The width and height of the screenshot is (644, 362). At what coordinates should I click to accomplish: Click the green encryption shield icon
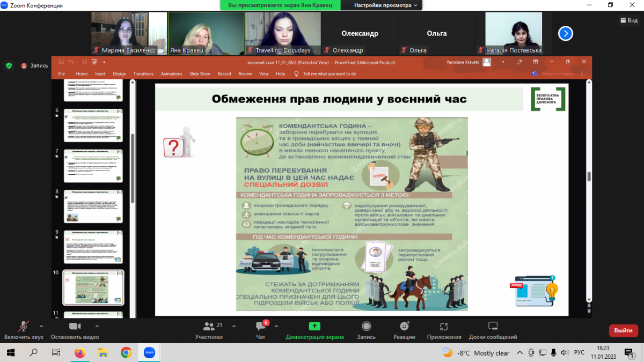tap(9, 65)
